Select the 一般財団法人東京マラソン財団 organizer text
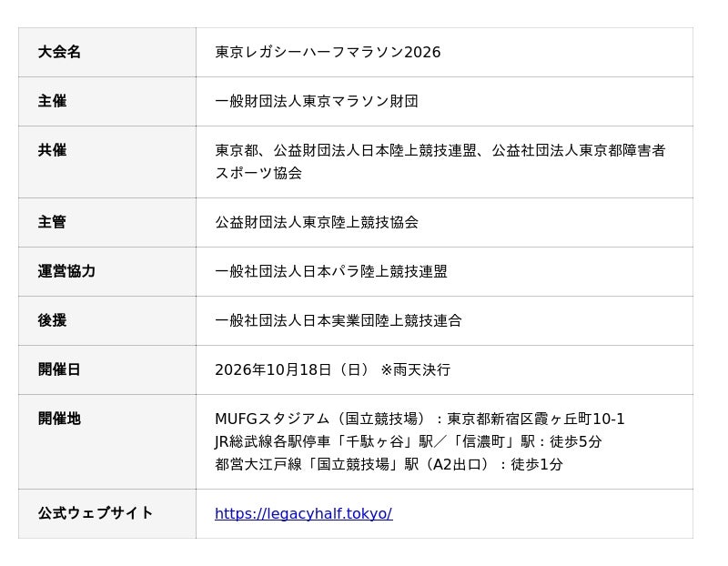 click(x=317, y=101)
